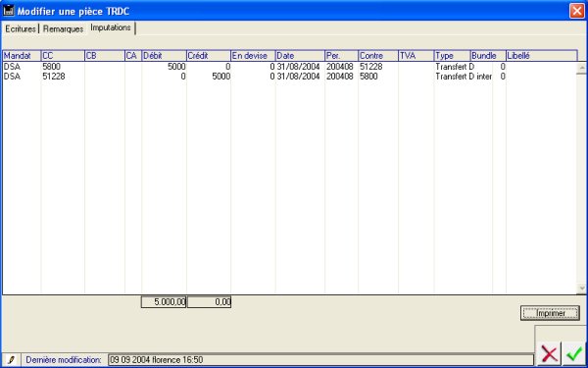This screenshot has width=588, height=368.
Task: Sort by the Crédit column header
Action: (x=209, y=56)
